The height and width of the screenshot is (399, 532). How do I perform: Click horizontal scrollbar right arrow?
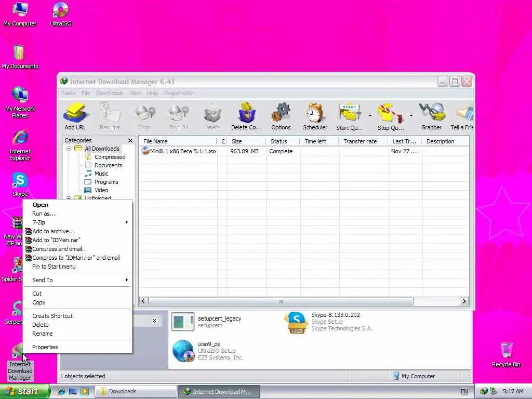464,301
